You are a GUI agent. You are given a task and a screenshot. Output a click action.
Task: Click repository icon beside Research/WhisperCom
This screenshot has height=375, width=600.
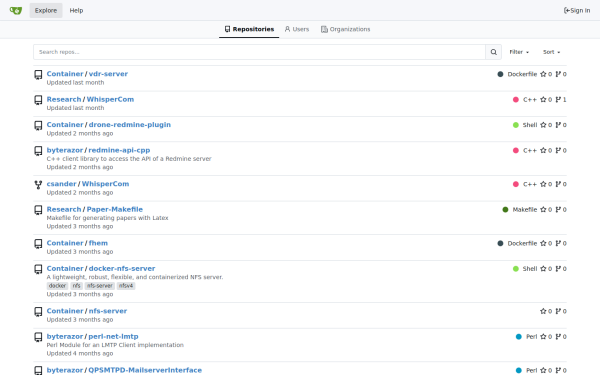[x=38, y=100]
